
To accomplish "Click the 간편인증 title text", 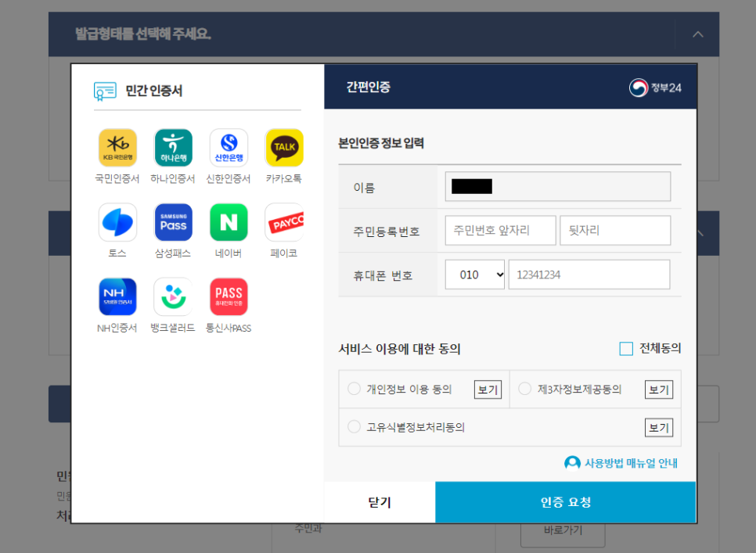I will pos(369,87).
